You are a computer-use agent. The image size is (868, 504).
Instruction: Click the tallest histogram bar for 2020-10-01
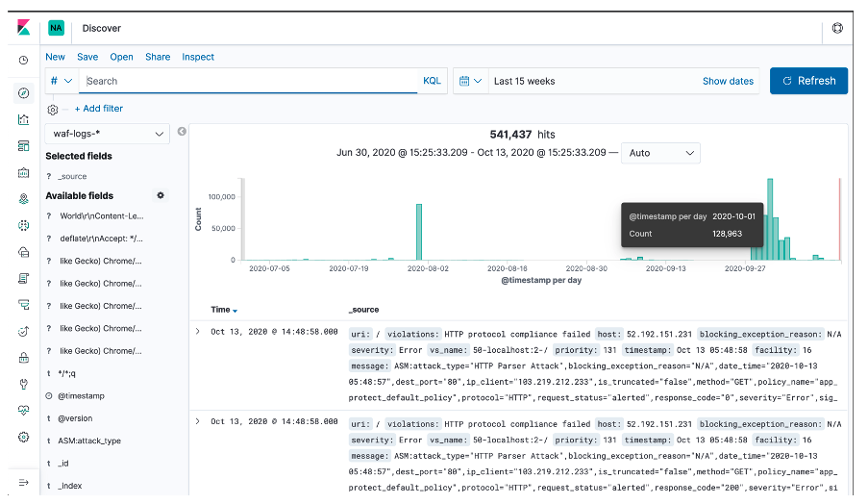tap(770, 219)
